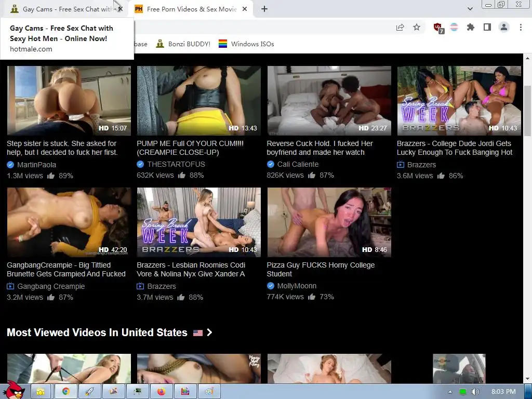Click the thumbs-up icon next to 89%
Image resolution: width=532 pixels, height=399 pixels.
[x=51, y=176]
